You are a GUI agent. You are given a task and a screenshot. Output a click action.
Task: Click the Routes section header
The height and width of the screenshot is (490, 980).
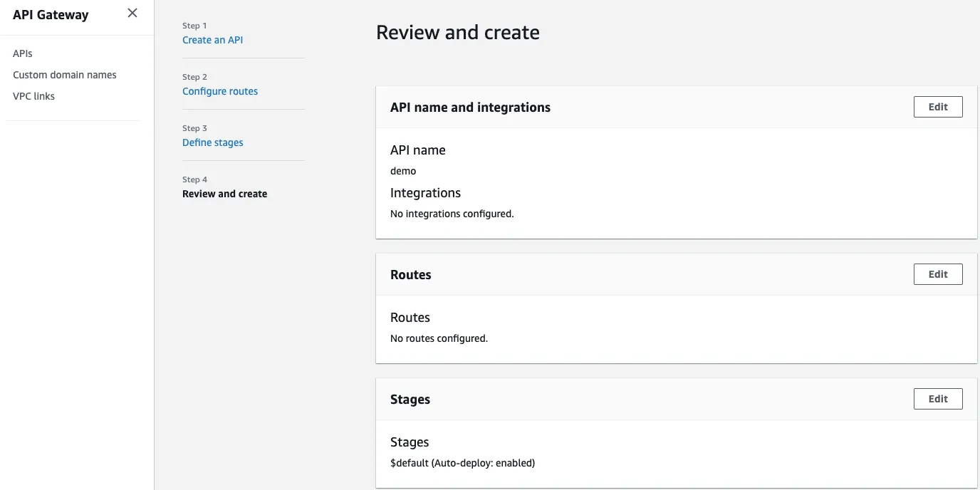tap(411, 273)
